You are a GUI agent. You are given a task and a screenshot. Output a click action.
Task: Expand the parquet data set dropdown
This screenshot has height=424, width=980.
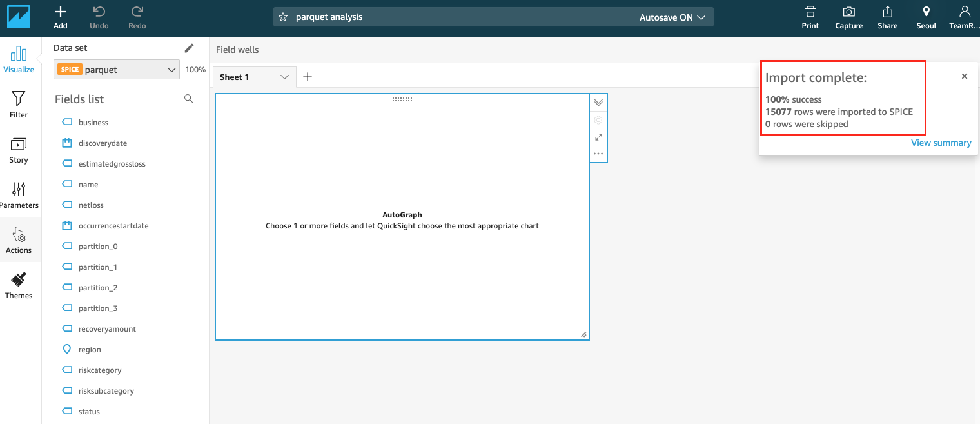click(171, 70)
